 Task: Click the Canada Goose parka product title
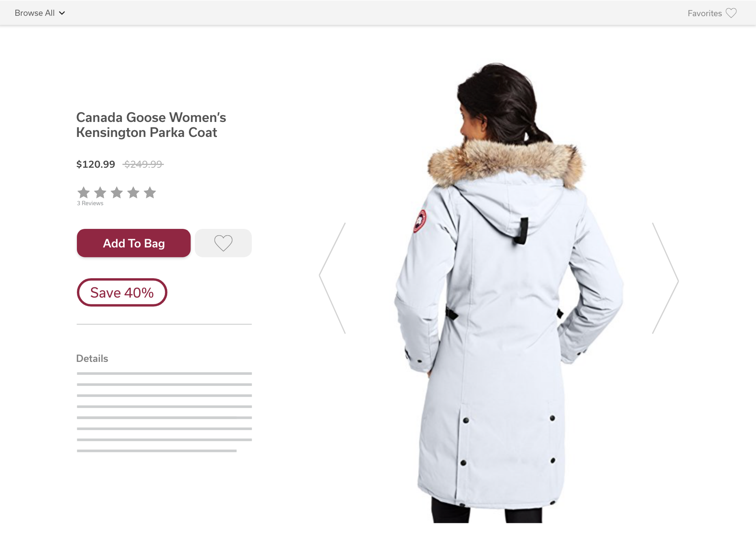[x=151, y=125]
